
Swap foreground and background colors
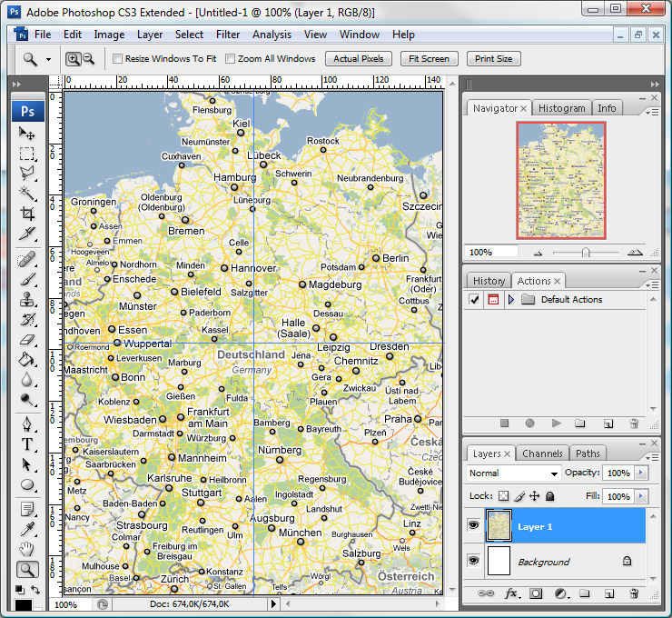(x=35, y=590)
